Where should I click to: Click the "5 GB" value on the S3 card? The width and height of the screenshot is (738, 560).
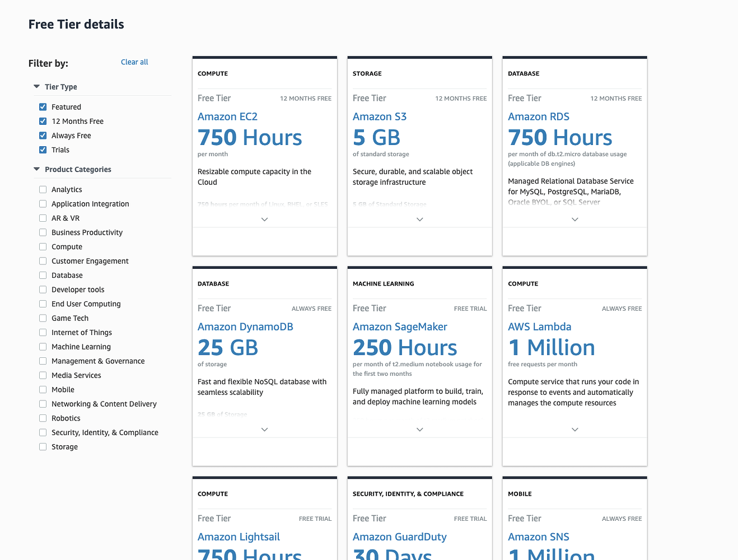[377, 138]
